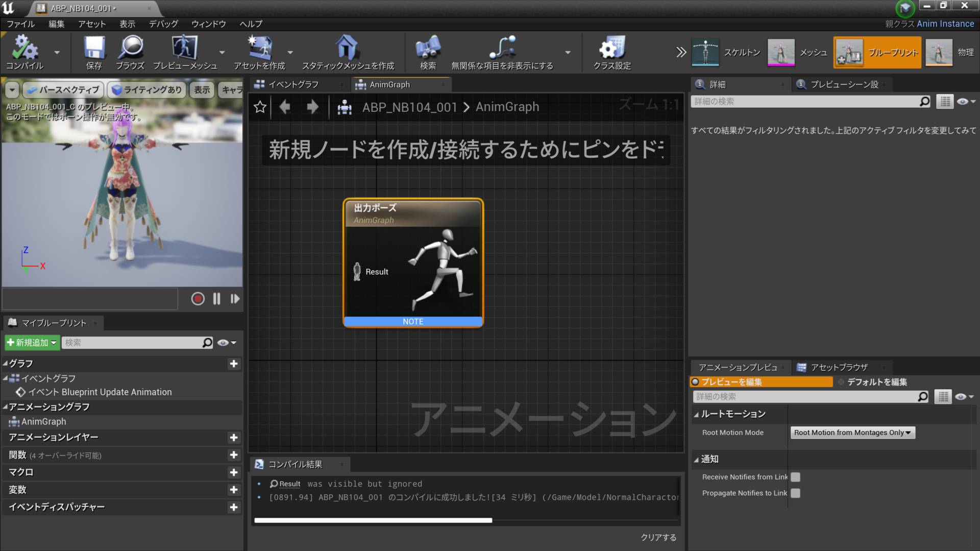Collapse the ルートモーション section
This screenshot has height=551, width=980.
click(696, 415)
